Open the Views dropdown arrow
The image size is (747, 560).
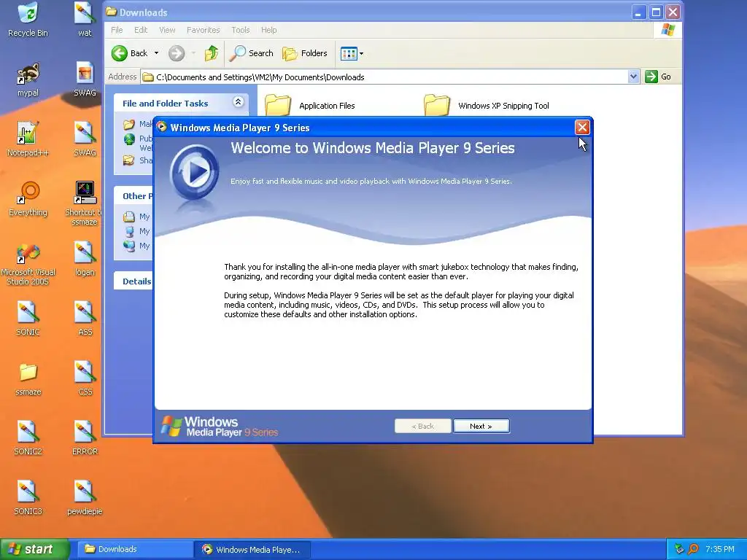[x=362, y=54]
